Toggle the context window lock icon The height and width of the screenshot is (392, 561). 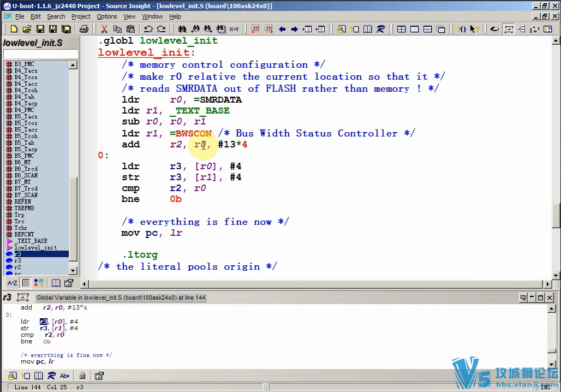tap(82, 376)
